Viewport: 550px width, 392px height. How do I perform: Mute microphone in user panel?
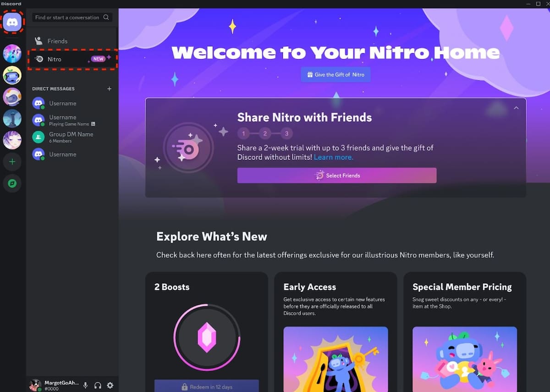85,386
